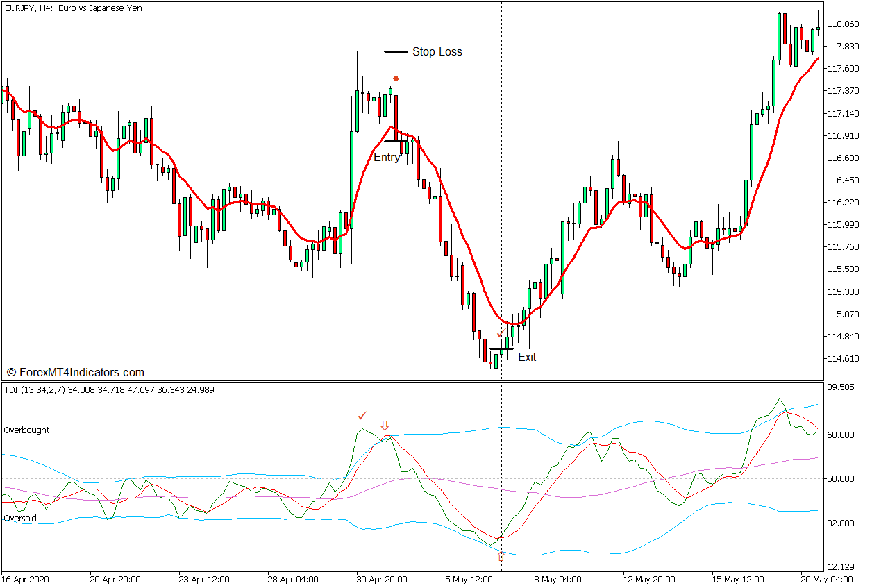Click the 118.060 price on the scale
Image resolution: width=872 pixels, height=588 pixels.
pos(842,23)
